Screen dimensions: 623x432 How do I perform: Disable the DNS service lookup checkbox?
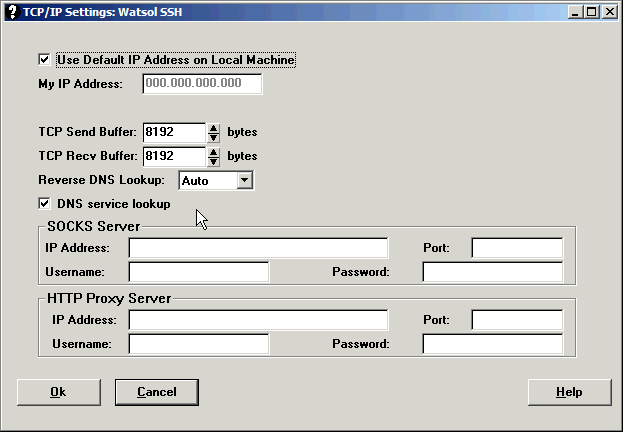(44, 204)
